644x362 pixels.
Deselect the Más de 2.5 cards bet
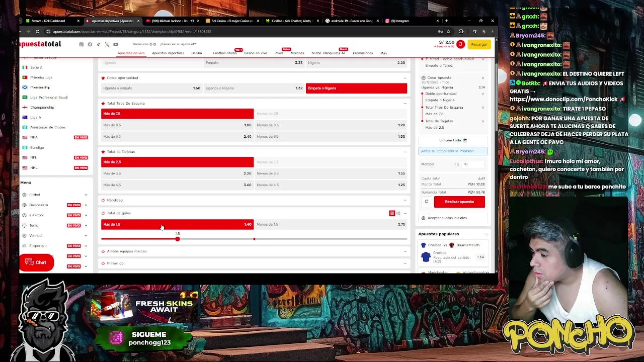(177, 162)
